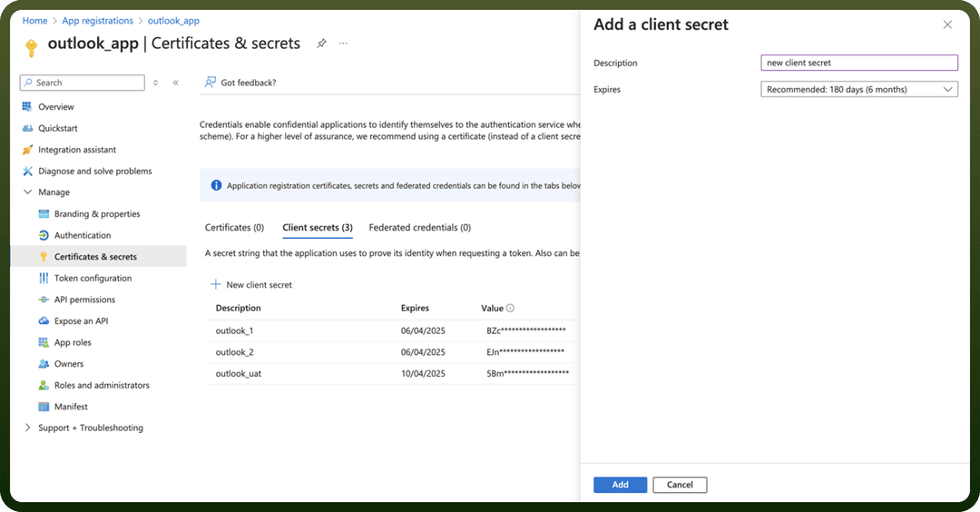Click the Cancel button
The height and width of the screenshot is (512, 980).
click(680, 485)
